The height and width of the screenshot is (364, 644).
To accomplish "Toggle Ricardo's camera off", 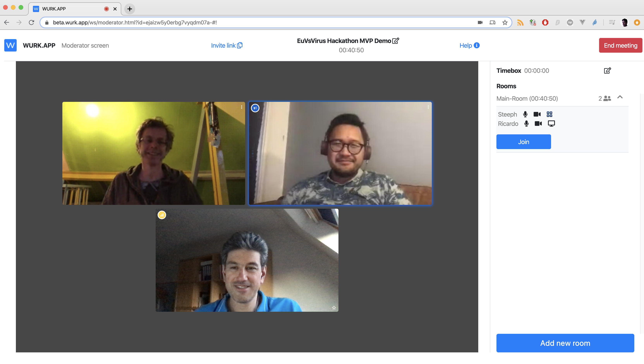I will click(538, 124).
